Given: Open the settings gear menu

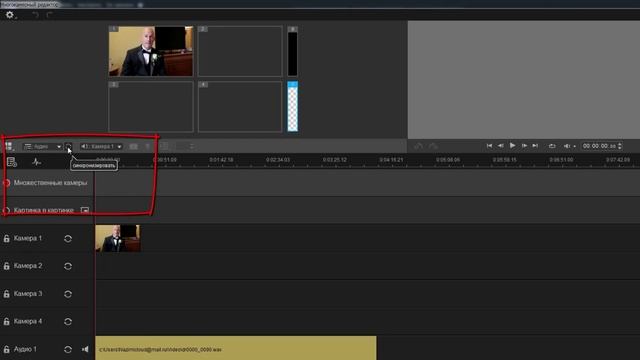Looking at the screenshot, I should pos(10,15).
